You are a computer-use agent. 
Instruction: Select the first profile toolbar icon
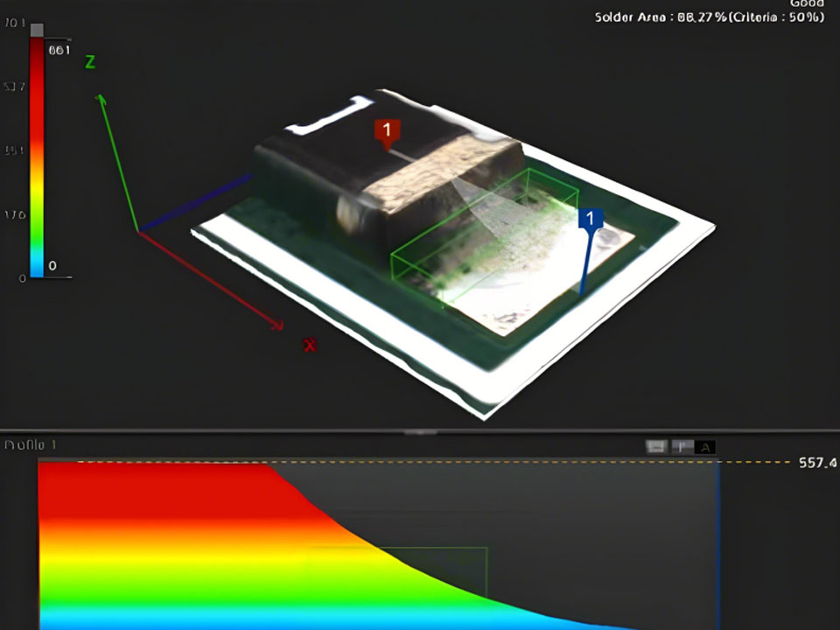pos(655,447)
